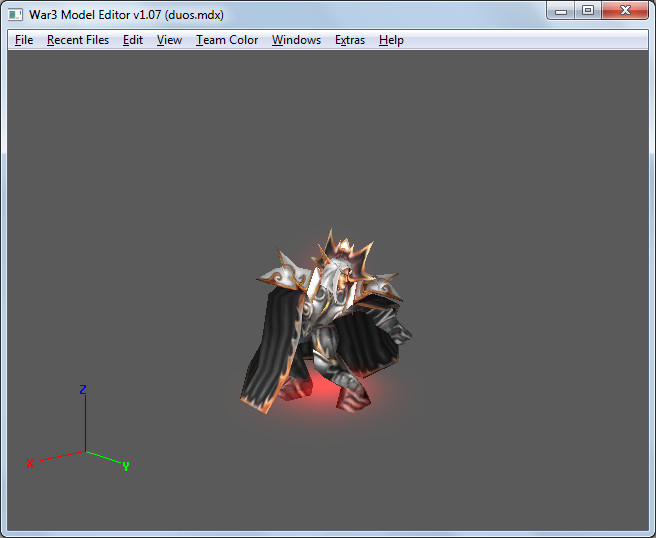Open the Extras menu

350,40
